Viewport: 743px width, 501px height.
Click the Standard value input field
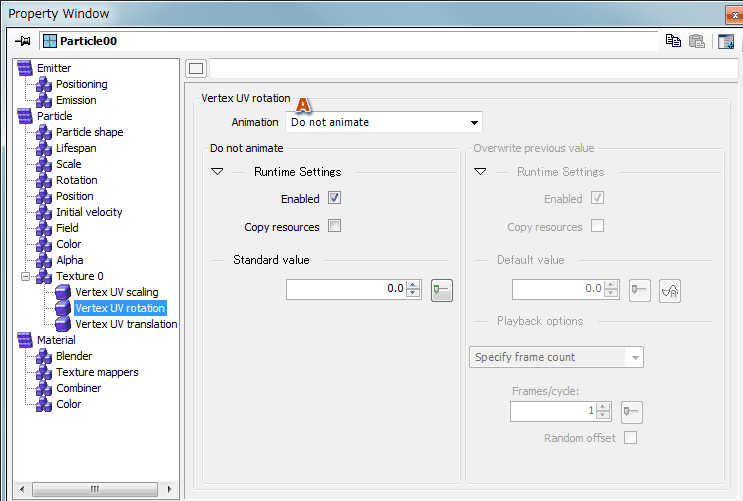(345, 289)
